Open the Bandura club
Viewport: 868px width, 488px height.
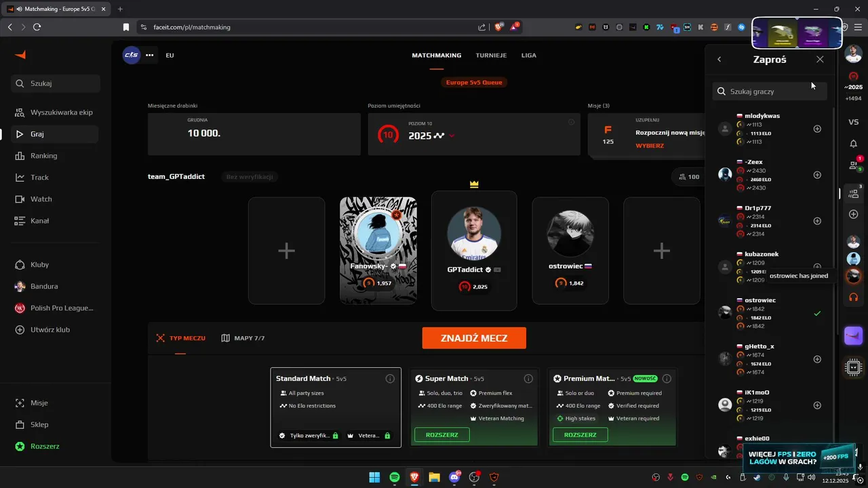point(54,286)
